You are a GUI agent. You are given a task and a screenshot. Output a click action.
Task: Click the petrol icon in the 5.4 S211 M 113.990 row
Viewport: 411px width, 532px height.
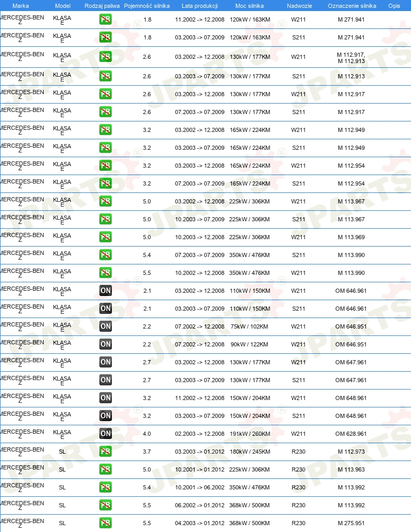(x=106, y=255)
